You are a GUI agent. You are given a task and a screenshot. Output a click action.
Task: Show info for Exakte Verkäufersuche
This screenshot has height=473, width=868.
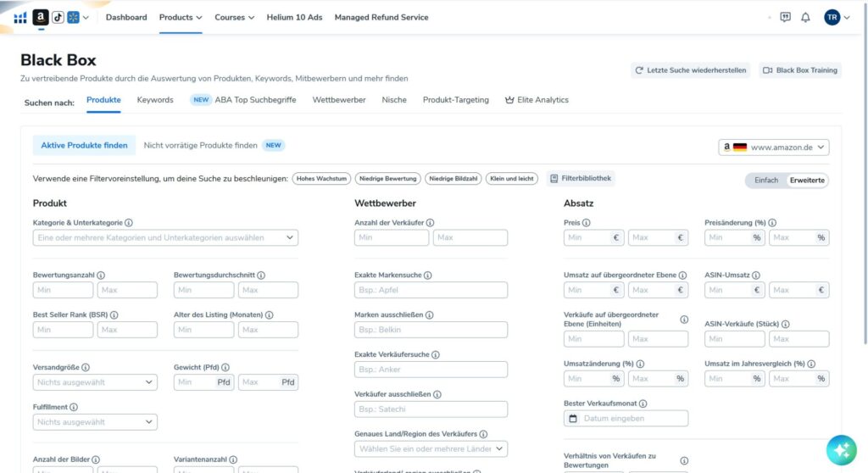436,354
